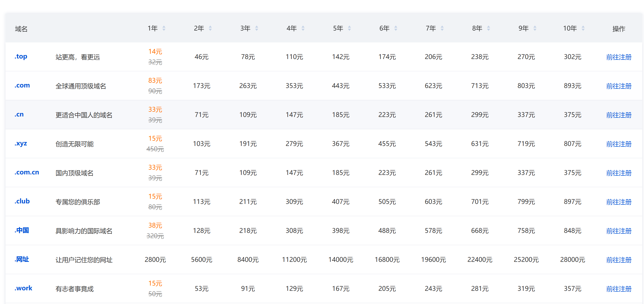This screenshot has height=304, width=644.
Task: Select the .cn domain name
Action: (19, 114)
